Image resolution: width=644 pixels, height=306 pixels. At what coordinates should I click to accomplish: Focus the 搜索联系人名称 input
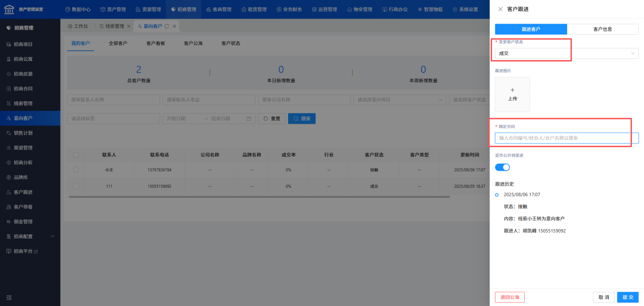coord(113,100)
